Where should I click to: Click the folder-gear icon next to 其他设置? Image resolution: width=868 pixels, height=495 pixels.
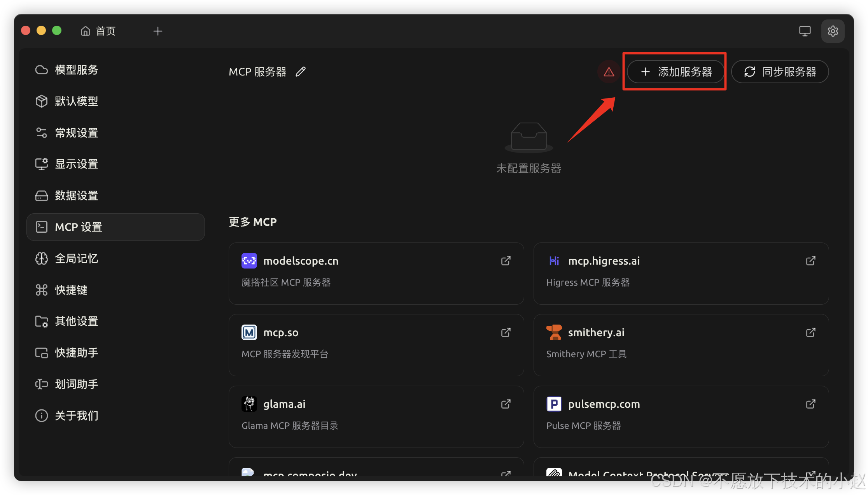(x=42, y=321)
